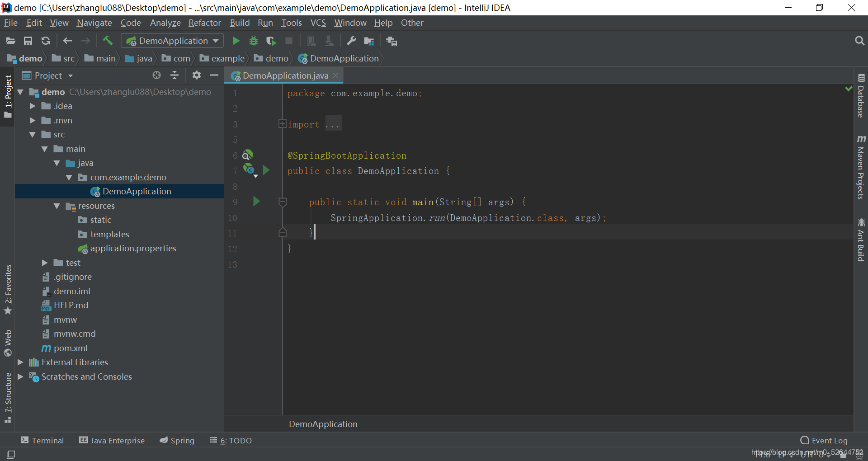Hide the Project panel with the minus icon
Screen dimensions: 868x461
coord(214,75)
